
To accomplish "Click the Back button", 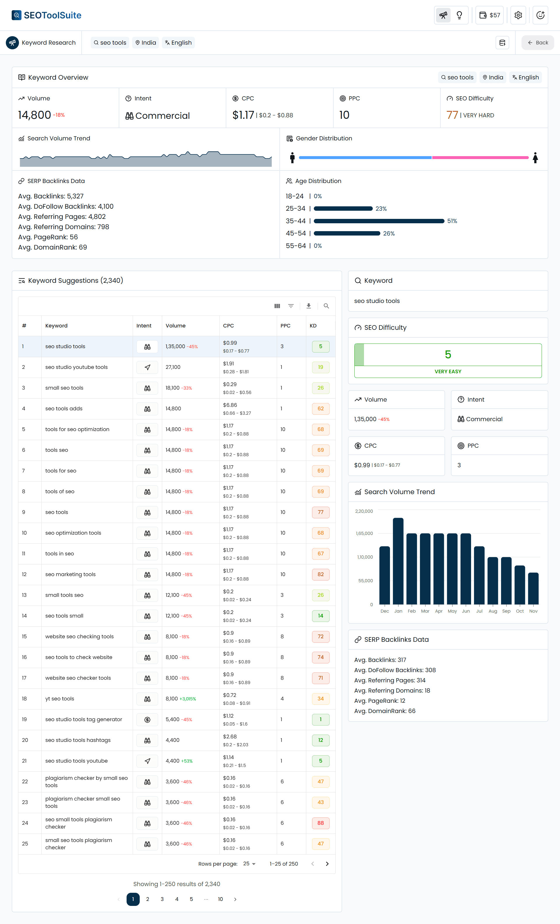I will [x=538, y=42].
